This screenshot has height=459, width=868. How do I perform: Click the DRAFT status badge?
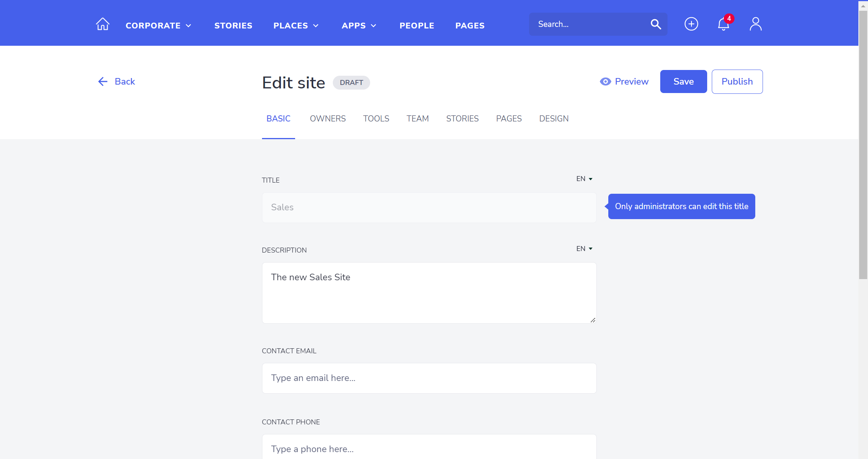[351, 83]
